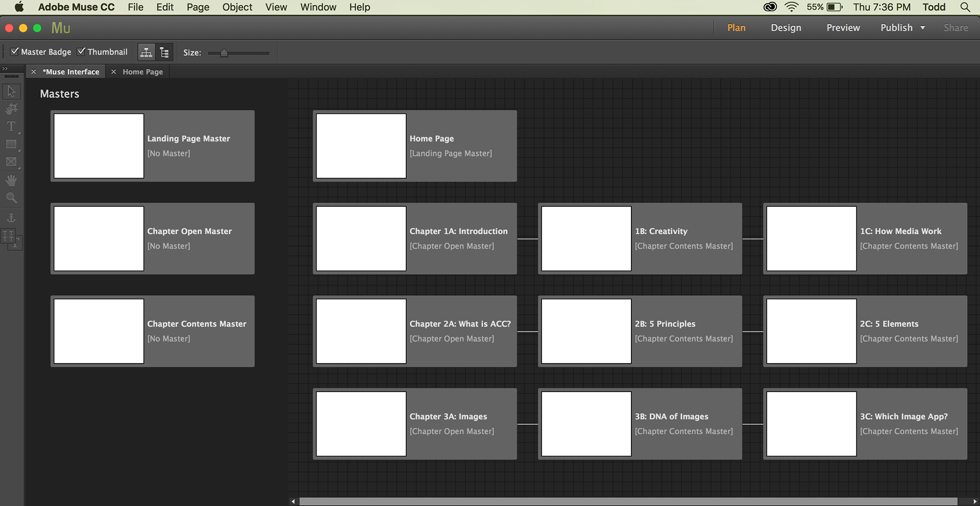The width and height of the screenshot is (980, 506).
Task: Select the Chapter 2A: What is ACC? thumbnail
Action: click(x=361, y=331)
